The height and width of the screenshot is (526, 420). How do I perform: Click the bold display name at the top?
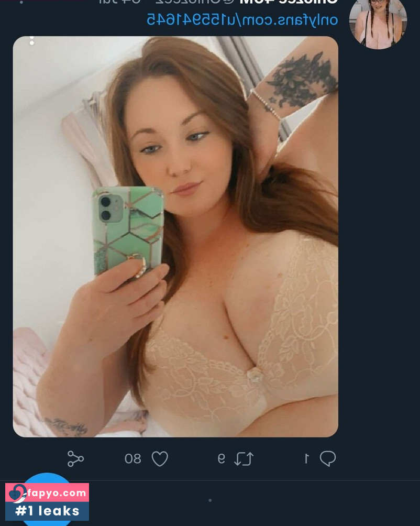click(288, 2)
